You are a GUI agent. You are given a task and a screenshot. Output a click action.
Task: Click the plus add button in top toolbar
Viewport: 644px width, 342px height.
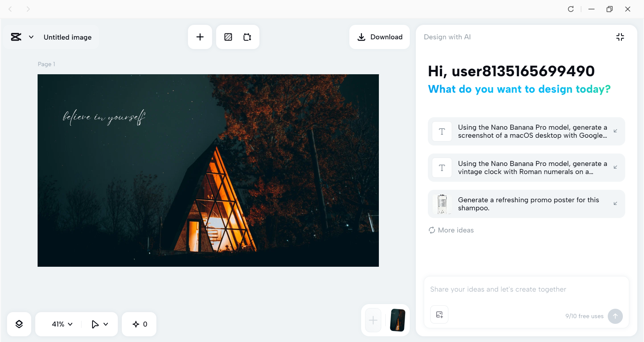[x=200, y=37]
